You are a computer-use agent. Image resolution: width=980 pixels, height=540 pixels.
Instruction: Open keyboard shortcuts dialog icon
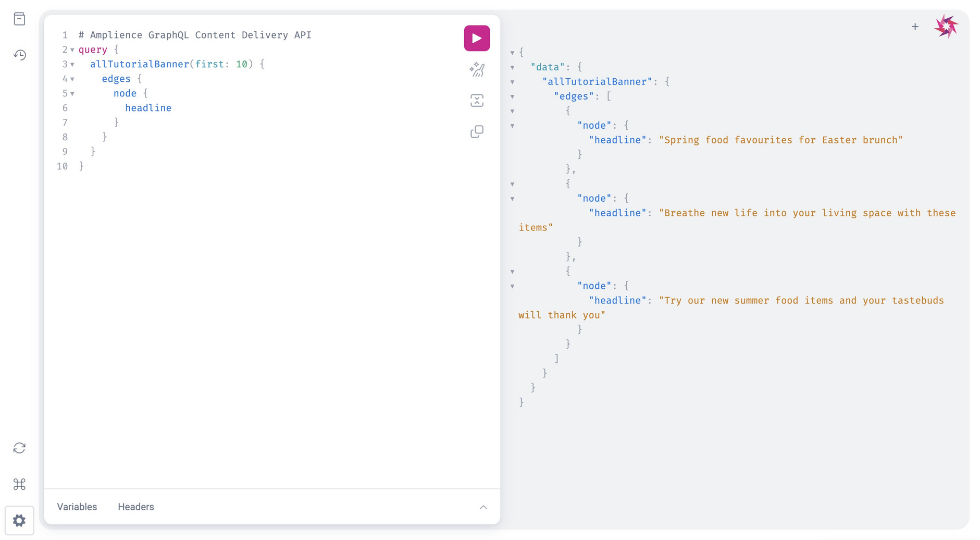coord(19,484)
